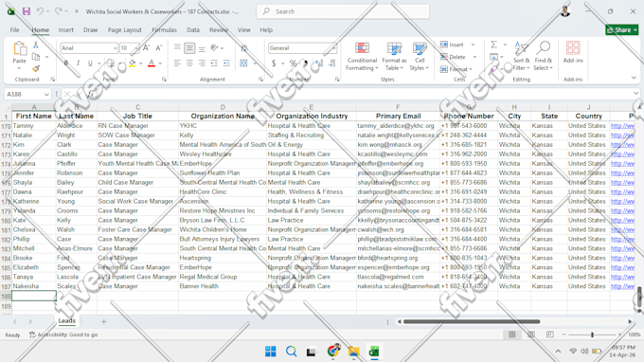Click the Insert Function fx icon
Viewport: 644px width, 362px height.
pyautogui.click(x=91, y=94)
